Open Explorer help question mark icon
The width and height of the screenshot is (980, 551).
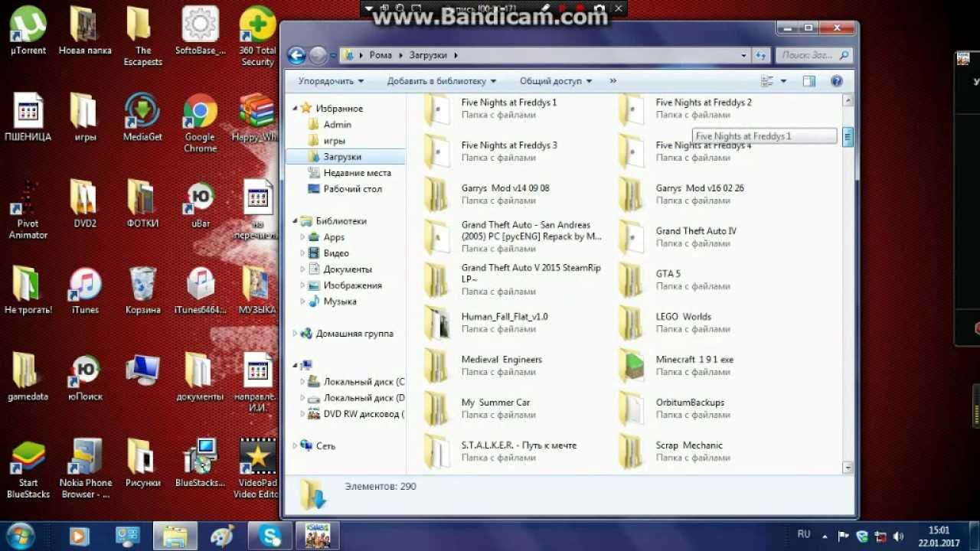837,81
